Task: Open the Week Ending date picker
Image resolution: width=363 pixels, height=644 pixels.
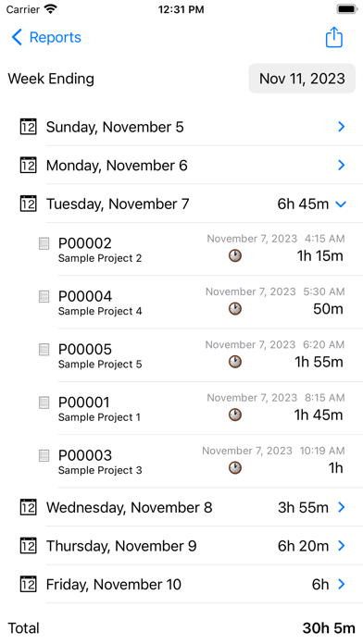Action: coord(302,79)
